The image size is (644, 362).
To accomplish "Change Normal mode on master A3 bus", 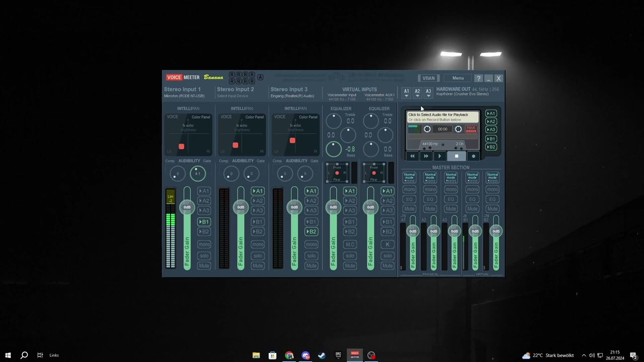I will click(451, 178).
